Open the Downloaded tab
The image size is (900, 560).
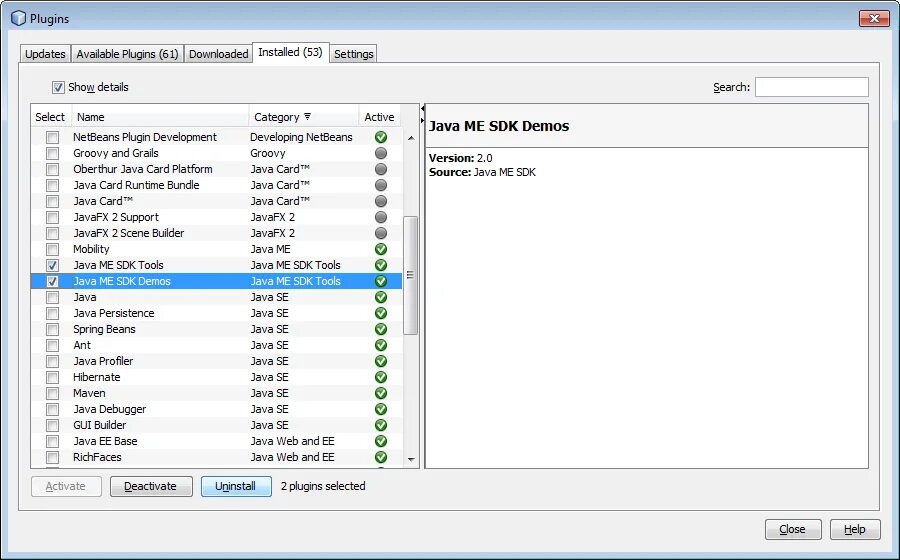[x=218, y=54]
